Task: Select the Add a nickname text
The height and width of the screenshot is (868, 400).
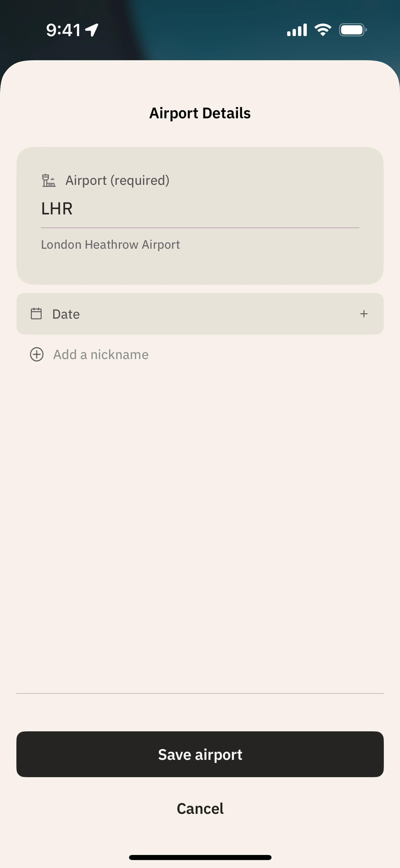Action: (101, 355)
